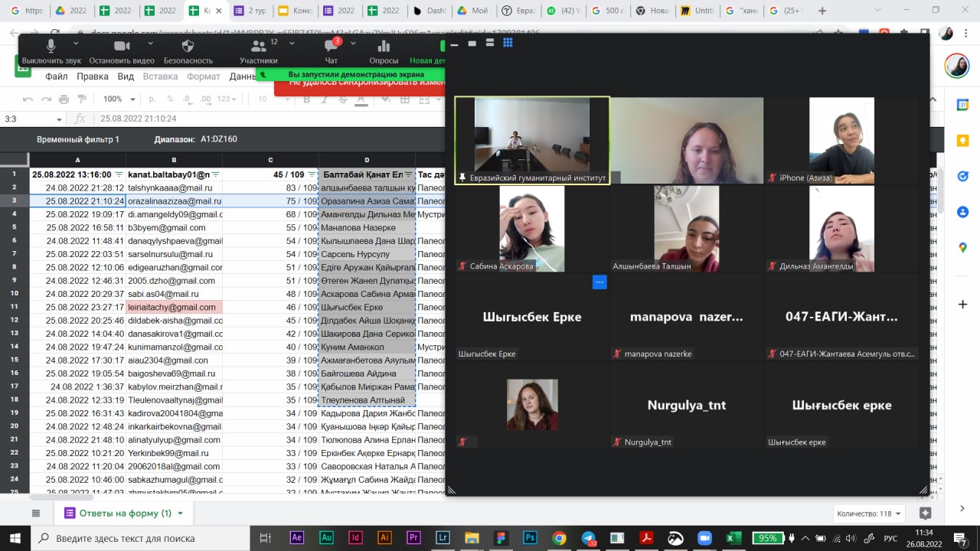
Task: Select the Евразийский гуманитарный институт video tile
Action: [x=532, y=140]
